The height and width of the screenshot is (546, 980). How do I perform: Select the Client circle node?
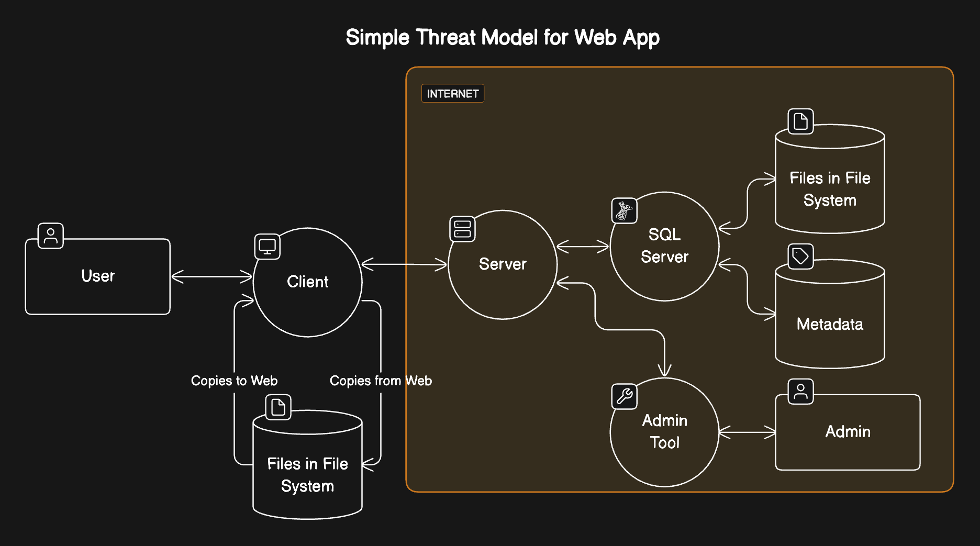pos(308,282)
